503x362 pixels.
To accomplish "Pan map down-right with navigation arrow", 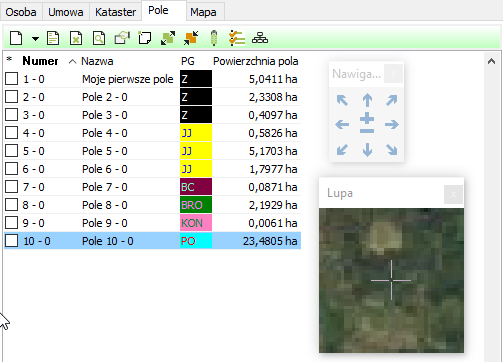I will 392,150.
